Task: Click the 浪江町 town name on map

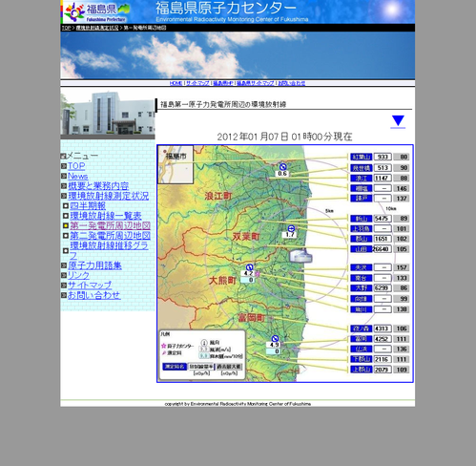Action: 218,196
